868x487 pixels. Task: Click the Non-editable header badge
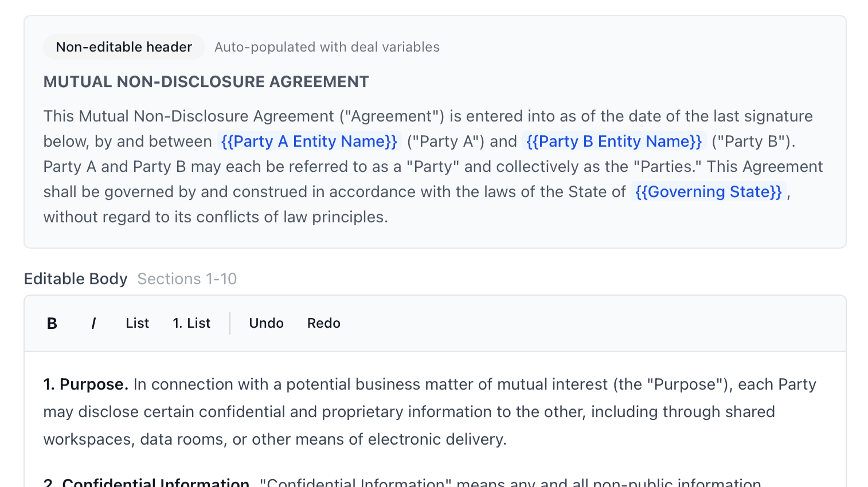coord(124,47)
